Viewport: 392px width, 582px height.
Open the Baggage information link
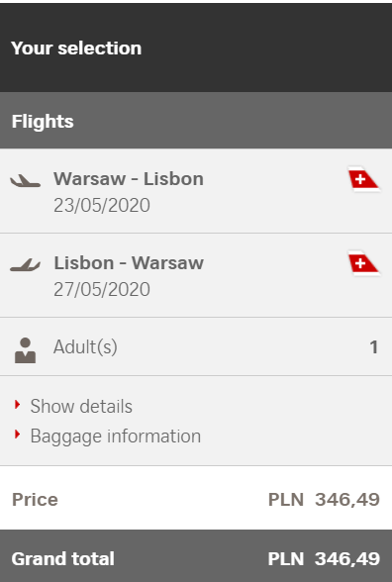tap(116, 436)
